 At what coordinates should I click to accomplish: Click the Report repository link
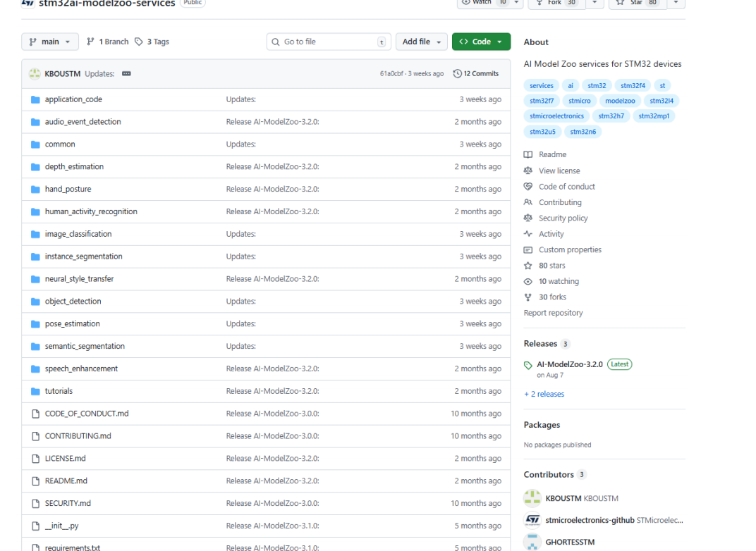553,313
